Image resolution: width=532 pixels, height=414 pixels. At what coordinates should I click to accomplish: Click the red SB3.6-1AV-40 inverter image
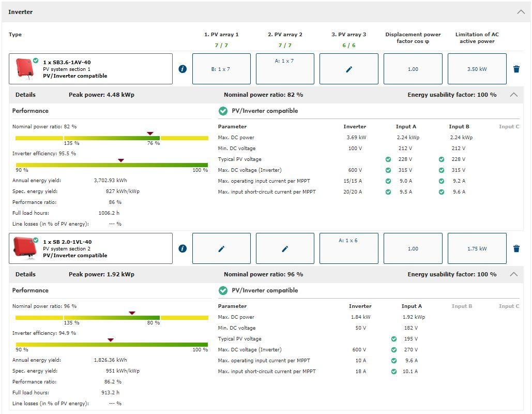[x=25, y=68]
